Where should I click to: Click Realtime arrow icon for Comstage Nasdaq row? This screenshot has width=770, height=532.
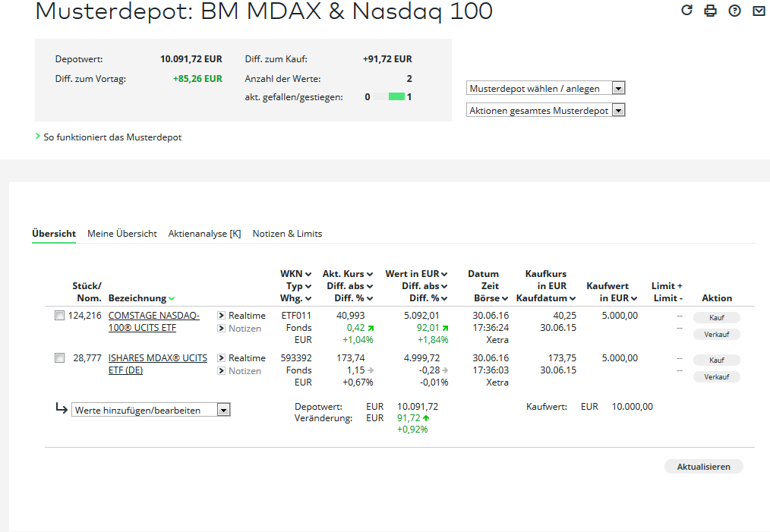[x=222, y=316]
